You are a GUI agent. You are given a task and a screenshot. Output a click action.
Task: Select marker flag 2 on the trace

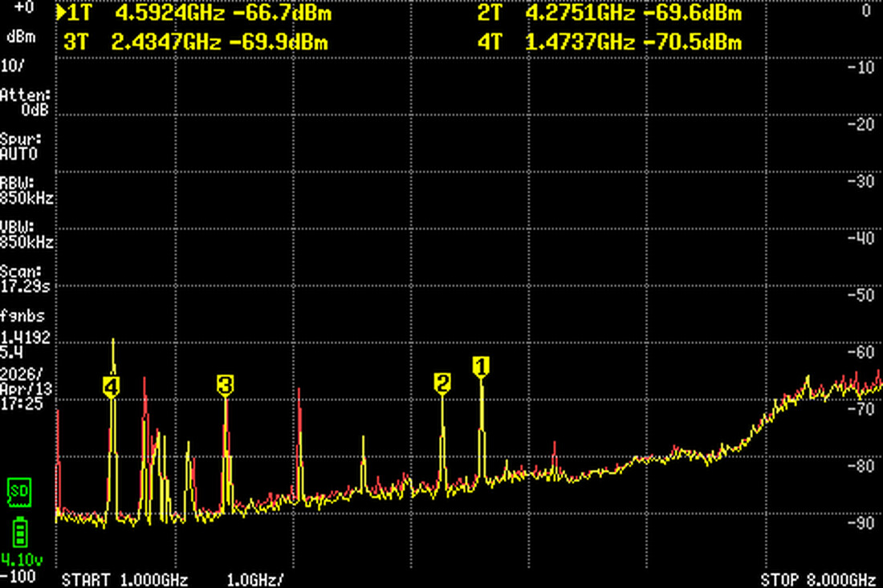click(443, 383)
